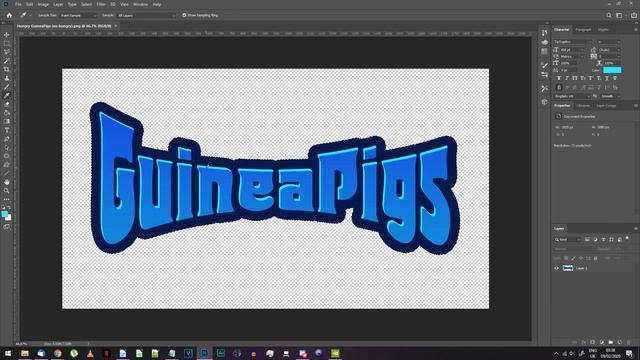This screenshot has height=360, width=640.
Task: Select the Ellipse shape tool
Action: click(7, 156)
